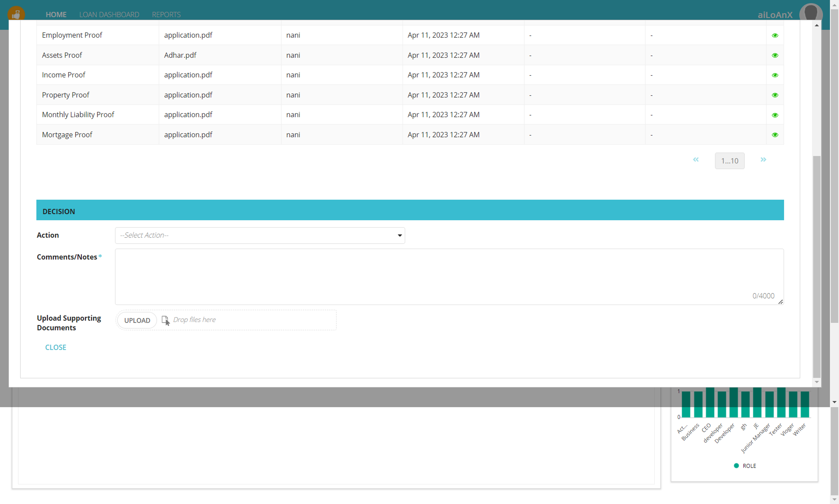Open the HOME menu
Viewport: 839px width, 504px height.
click(x=56, y=15)
